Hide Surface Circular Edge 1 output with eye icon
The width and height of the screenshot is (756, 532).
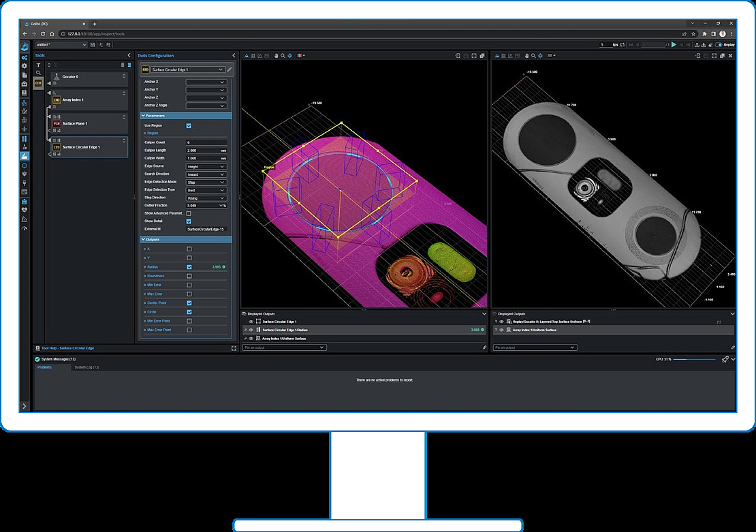coord(251,322)
